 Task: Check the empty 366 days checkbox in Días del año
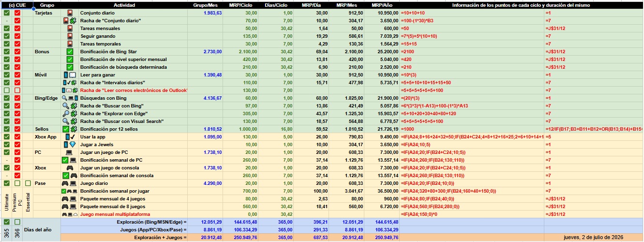pyautogui.click(x=17, y=222)
